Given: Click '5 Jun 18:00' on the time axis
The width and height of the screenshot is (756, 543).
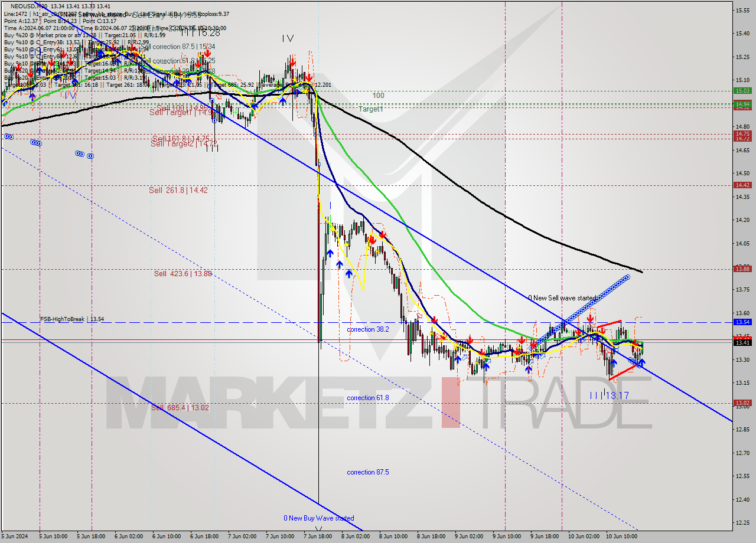Looking at the screenshot, I should (x=90, y=537).
